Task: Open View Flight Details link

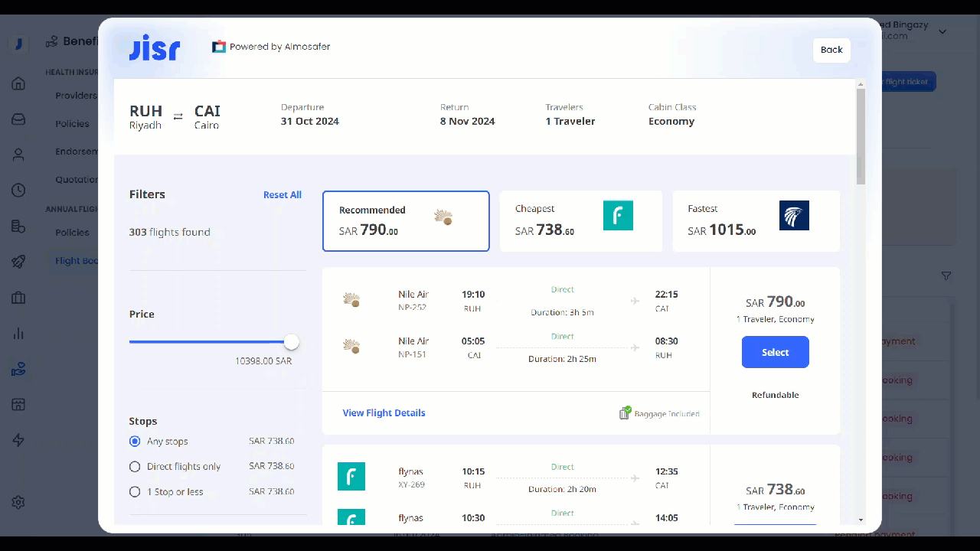Action: tap(384, 413)
